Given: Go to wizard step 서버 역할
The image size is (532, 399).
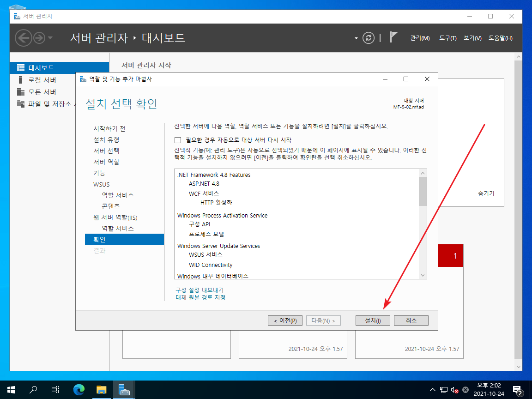Looking at the screenshot, I should point(106,162).
